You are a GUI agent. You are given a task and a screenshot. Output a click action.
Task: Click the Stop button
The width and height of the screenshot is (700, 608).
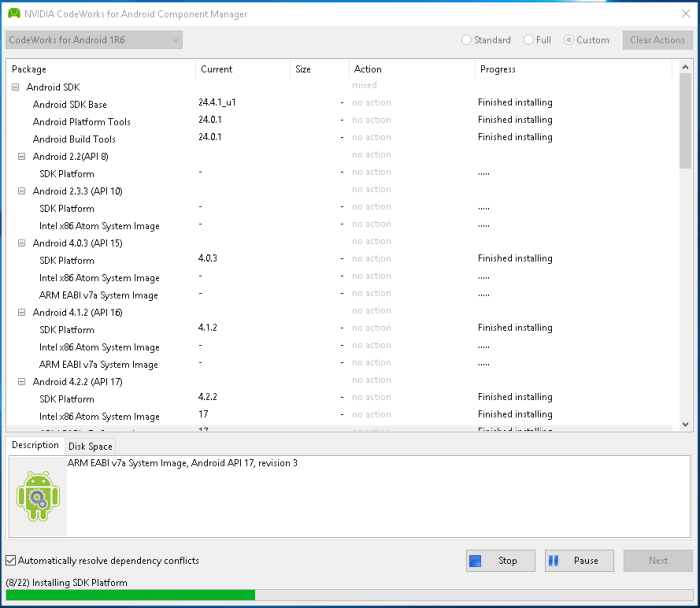[500, 561]
